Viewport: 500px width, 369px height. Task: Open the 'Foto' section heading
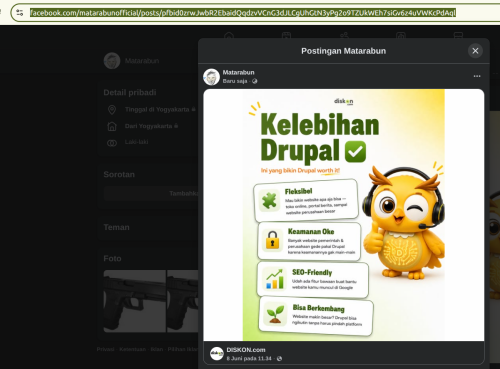pos(112,258)
